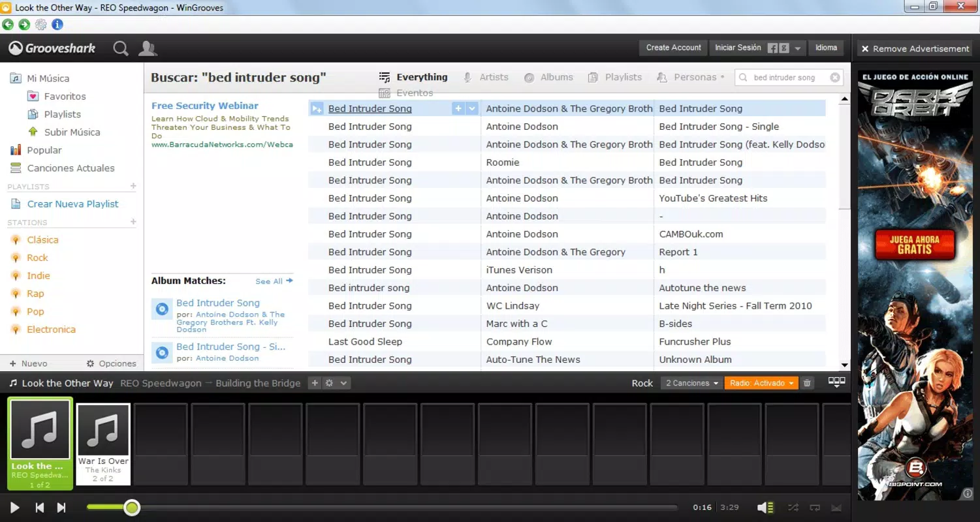This screenshot has height=522, width=980.
Task: Click Create Account button
Action: [673, 48]
